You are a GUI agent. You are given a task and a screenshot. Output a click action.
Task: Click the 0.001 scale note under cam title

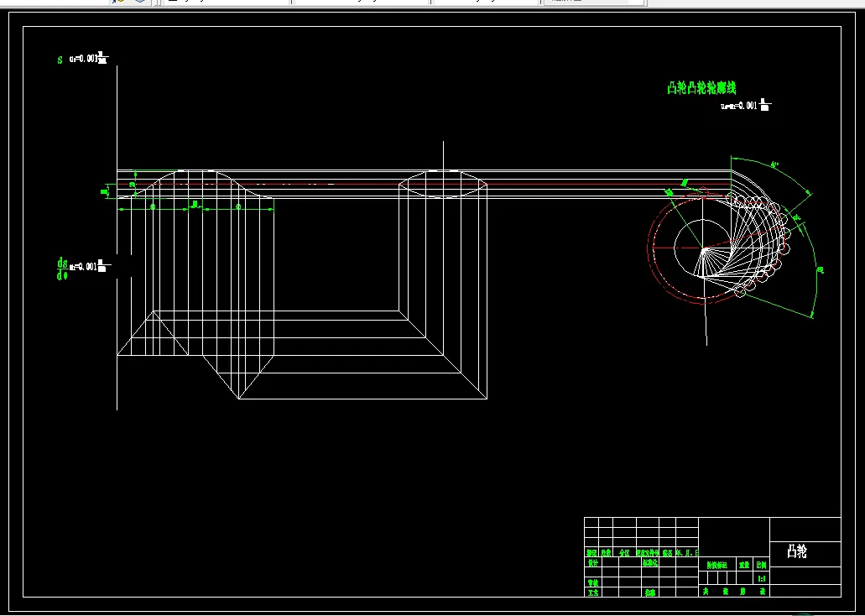[x=746, y=105]
